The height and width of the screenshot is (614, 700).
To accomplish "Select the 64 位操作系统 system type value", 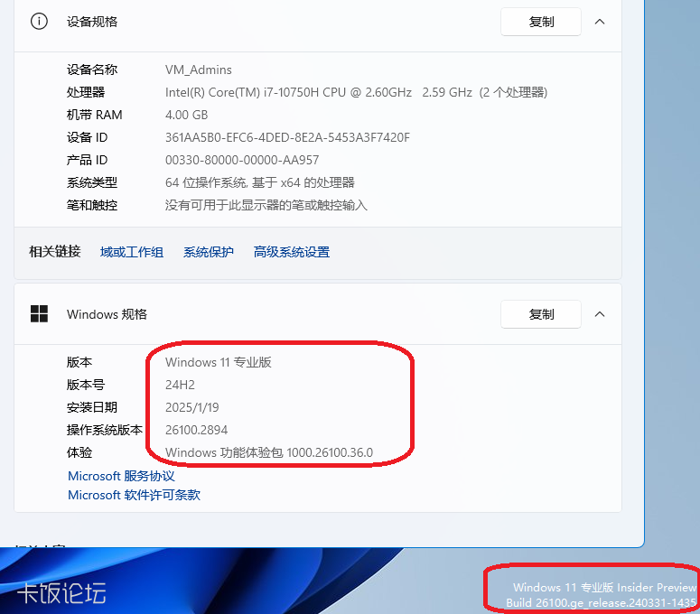I will [260, 182].
